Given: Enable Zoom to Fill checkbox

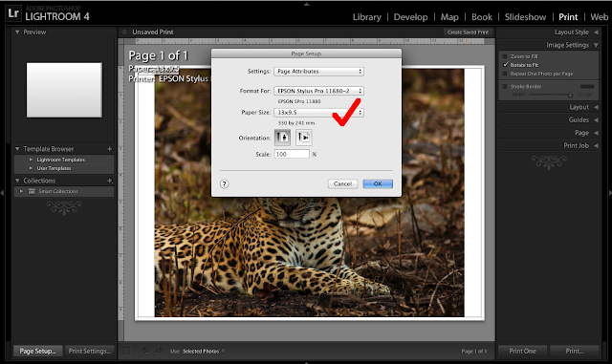Looking at the screenshot, I should coord(505,56).
